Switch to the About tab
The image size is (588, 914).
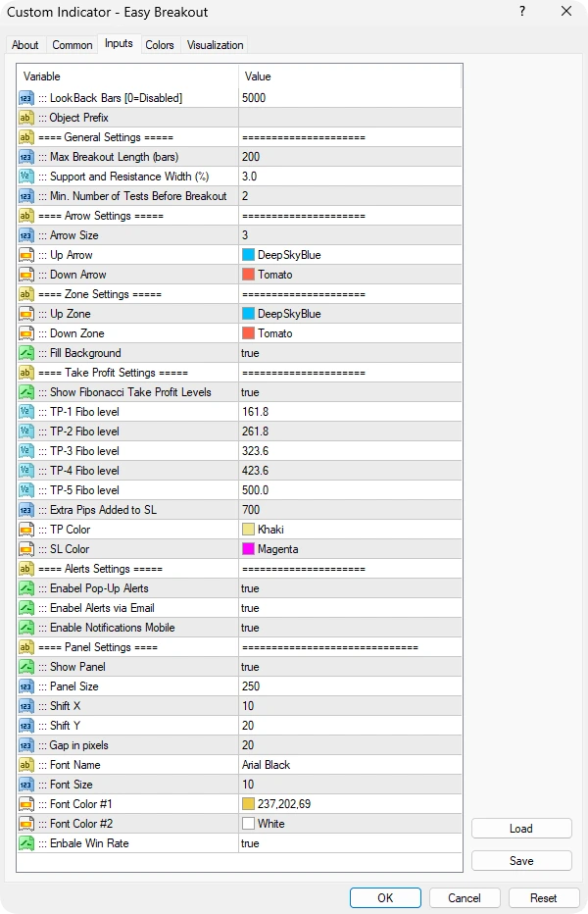[x=25, y=45]
